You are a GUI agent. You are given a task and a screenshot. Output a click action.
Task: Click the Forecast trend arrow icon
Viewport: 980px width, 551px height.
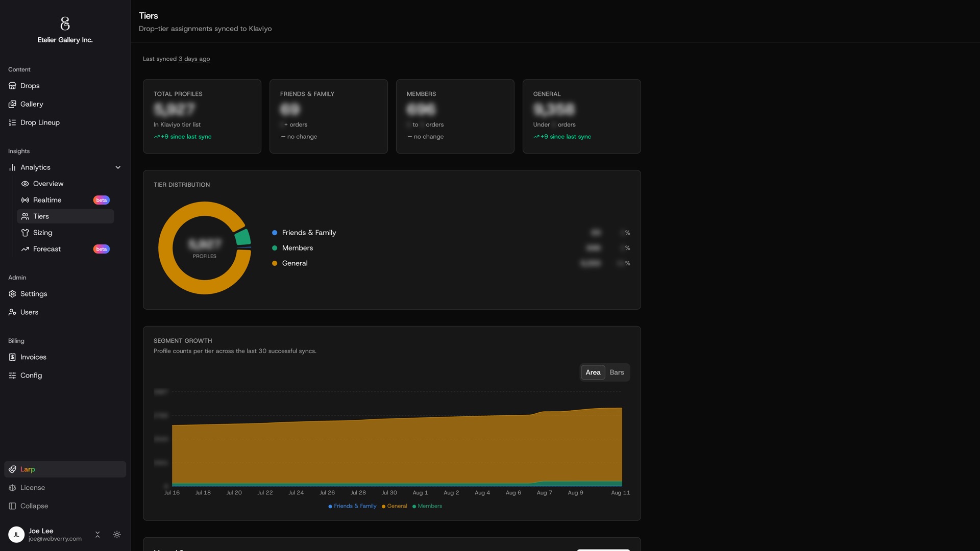25,249
